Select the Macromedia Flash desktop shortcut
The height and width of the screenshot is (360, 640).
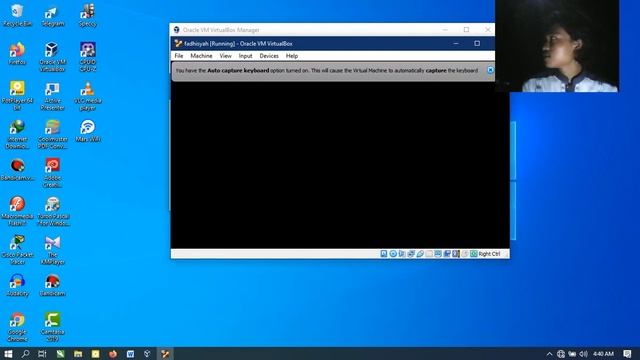pyautogui.click(x=17, y=211)
